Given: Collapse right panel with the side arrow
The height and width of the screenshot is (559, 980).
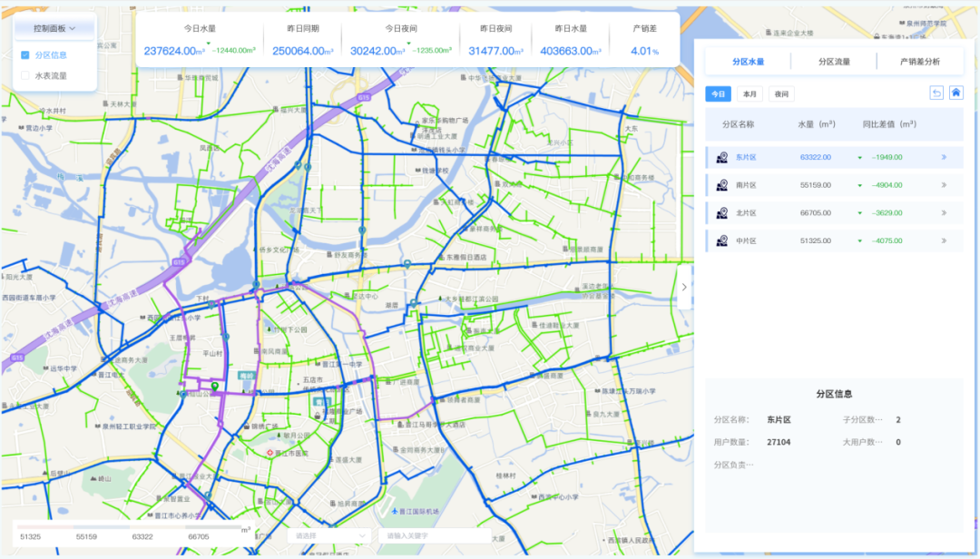Looking at the screenshot, I should pyautogui.click(x=683, y=287).
